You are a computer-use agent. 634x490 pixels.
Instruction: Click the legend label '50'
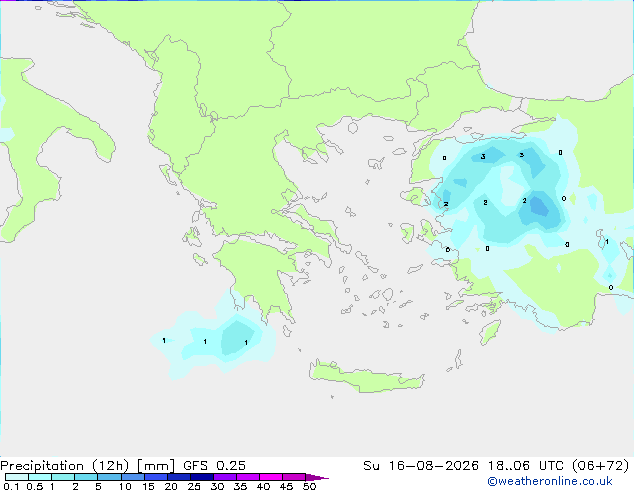(309, 486)
